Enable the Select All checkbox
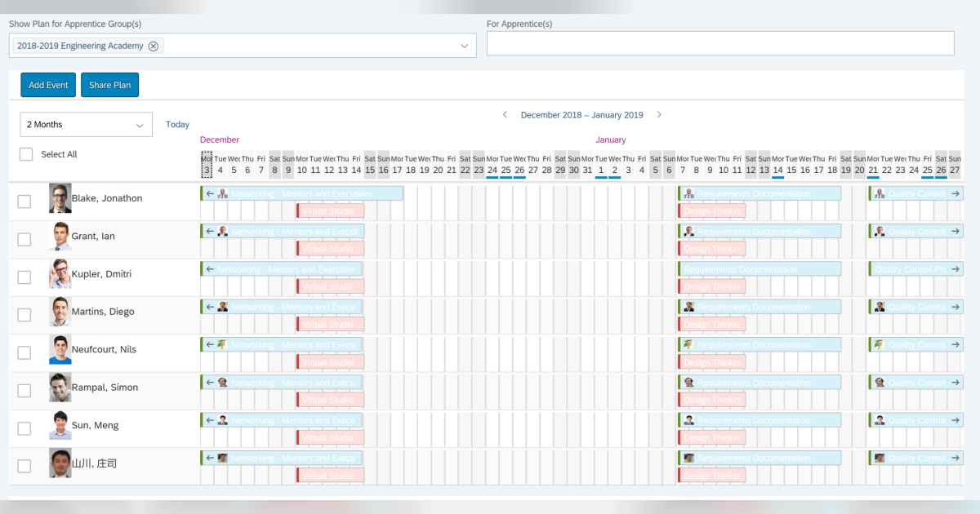 coord(25,153)
